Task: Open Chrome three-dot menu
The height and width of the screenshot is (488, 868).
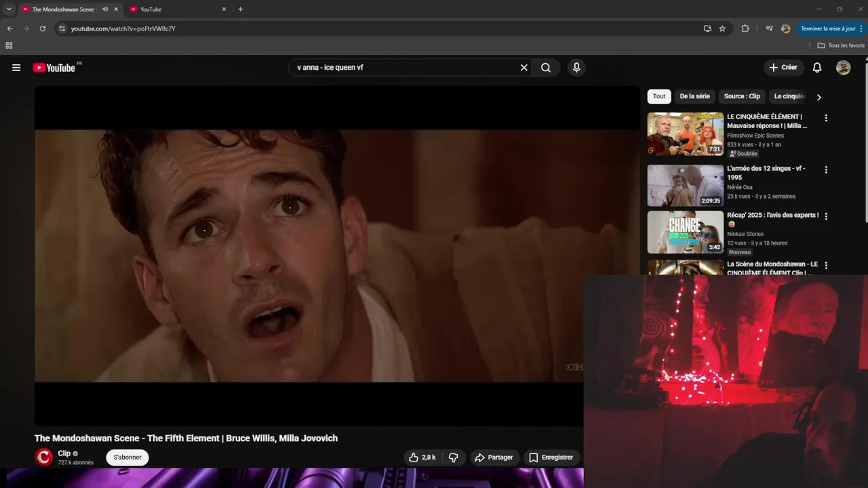Action: [862, 28]
